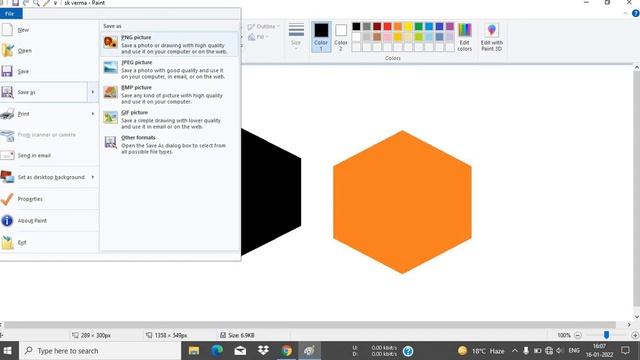640x360 pixels.
Task: Expand Set as desktop background submenu arrow
Action: pyautogui.click(x=93, y=177)
